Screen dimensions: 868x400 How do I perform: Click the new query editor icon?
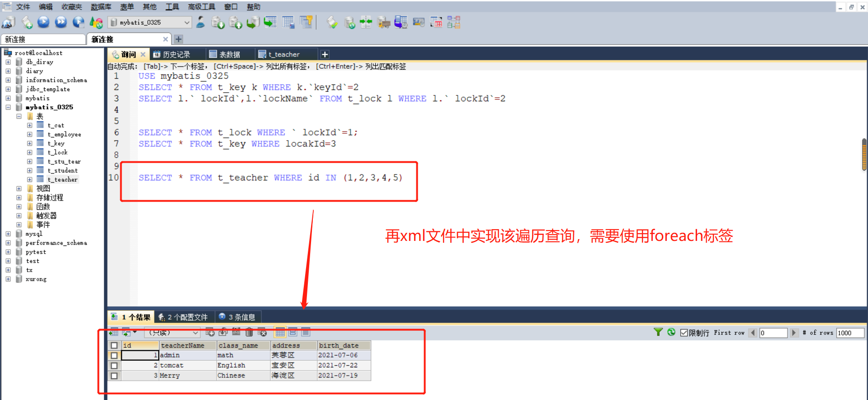click(x=27, y=22)
